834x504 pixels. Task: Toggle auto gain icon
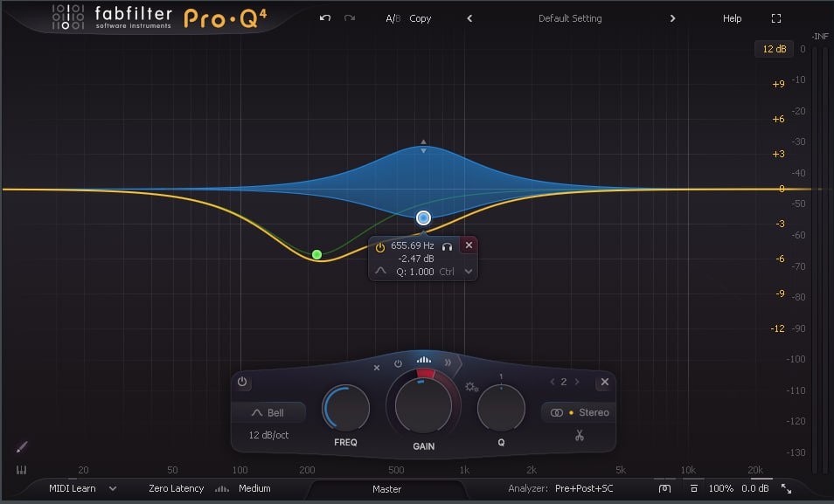(665, 488)
